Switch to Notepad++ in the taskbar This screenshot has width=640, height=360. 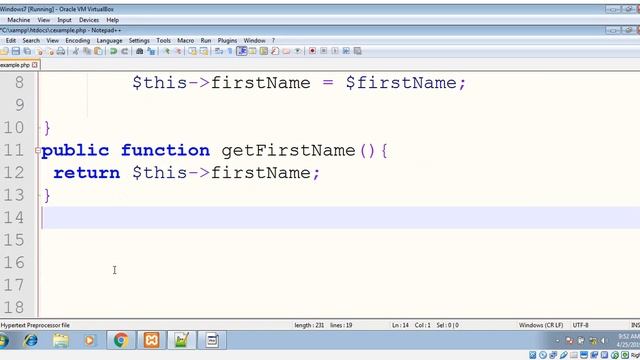pyautogui.click(x=182, y=340)
